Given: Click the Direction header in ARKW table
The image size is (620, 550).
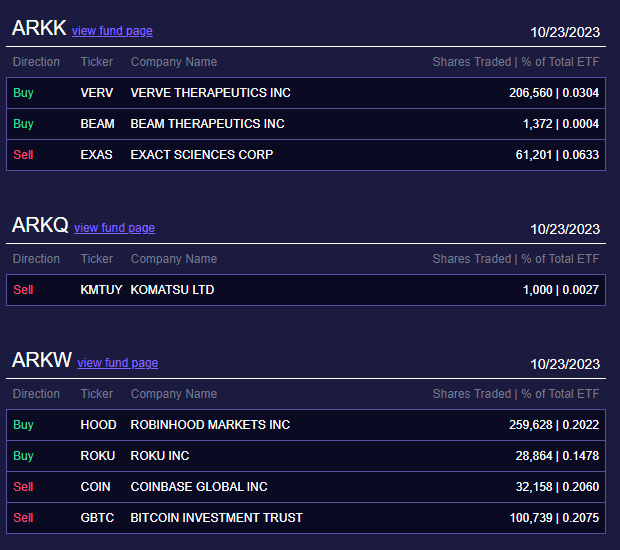Looking at the screenshot, I should point(36,394).
